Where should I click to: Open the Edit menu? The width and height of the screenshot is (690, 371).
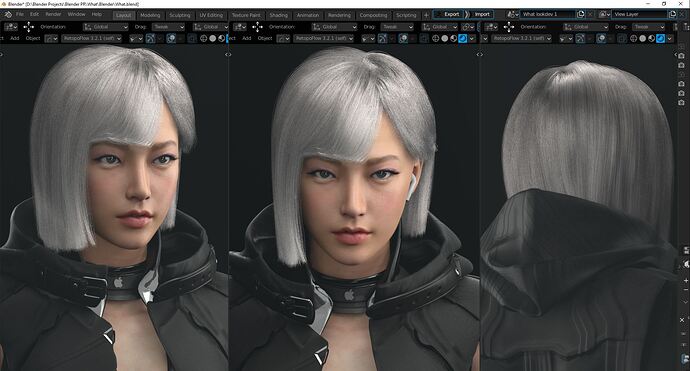pyautogui.click(x=34, y=14)
